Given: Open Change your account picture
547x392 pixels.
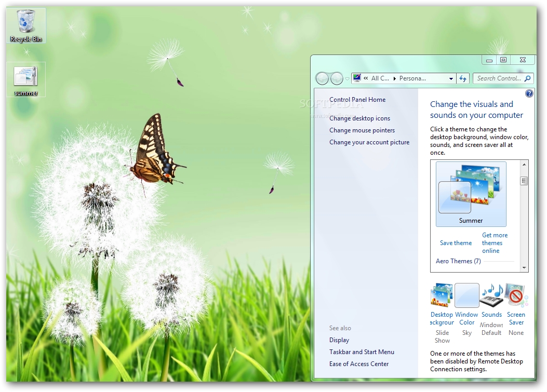Looking at the screenshot, I should tap(369, 142).
